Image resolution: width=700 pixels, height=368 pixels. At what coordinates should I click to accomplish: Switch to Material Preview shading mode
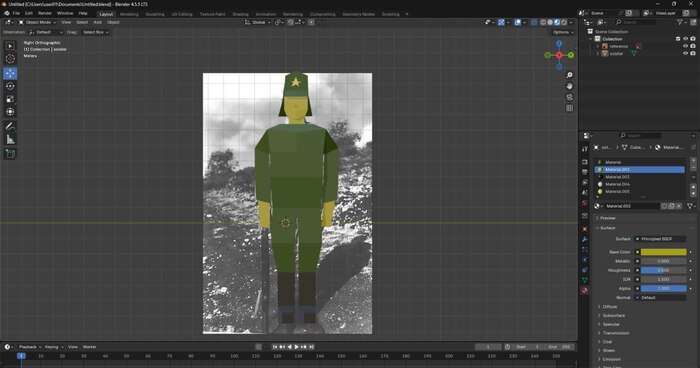click(557, 22)
